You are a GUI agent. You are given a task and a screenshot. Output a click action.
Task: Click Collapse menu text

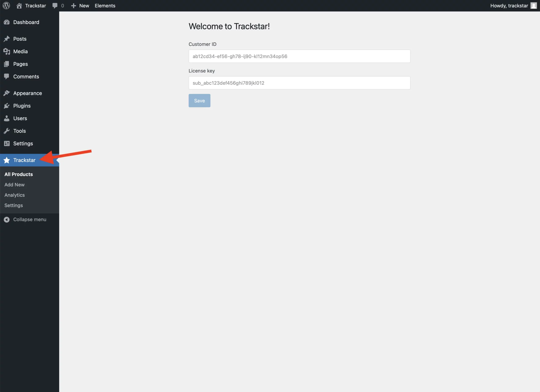pyautogui.click(x=30, y=220)
